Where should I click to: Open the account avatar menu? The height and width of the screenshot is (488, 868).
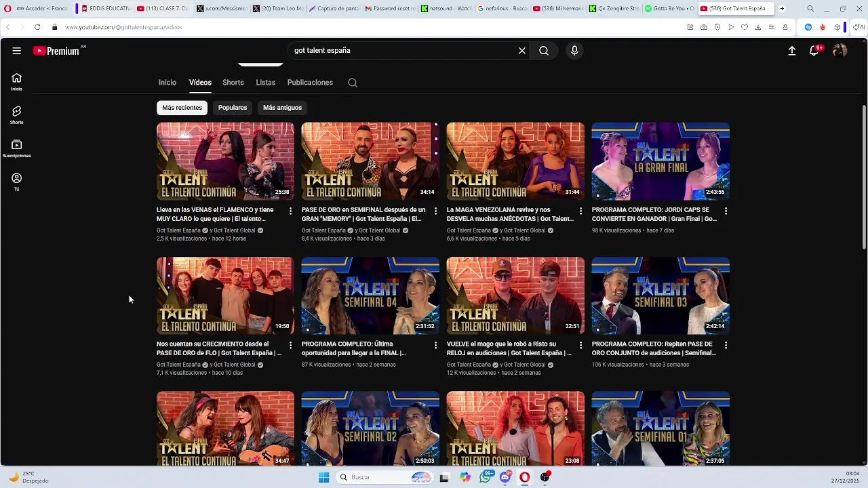tap(840, 51)
